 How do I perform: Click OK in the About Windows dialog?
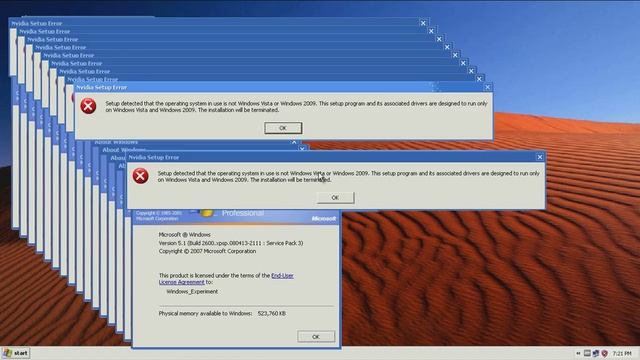point(316,337)
